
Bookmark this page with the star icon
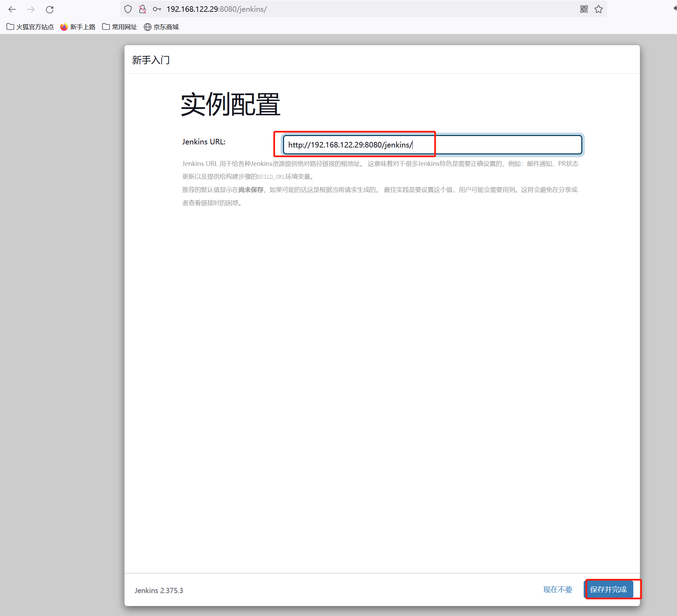[x=598, y=9]
